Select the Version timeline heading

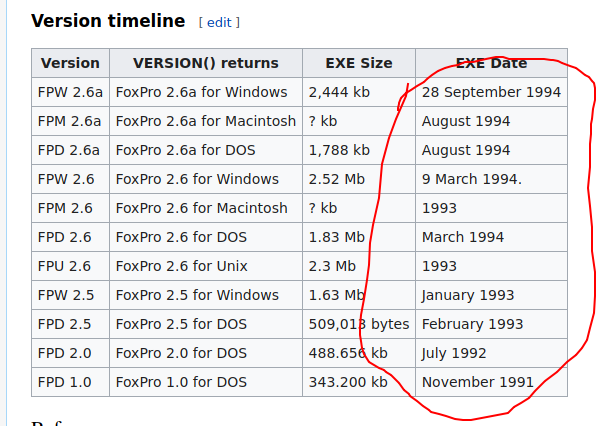(108, 21)
